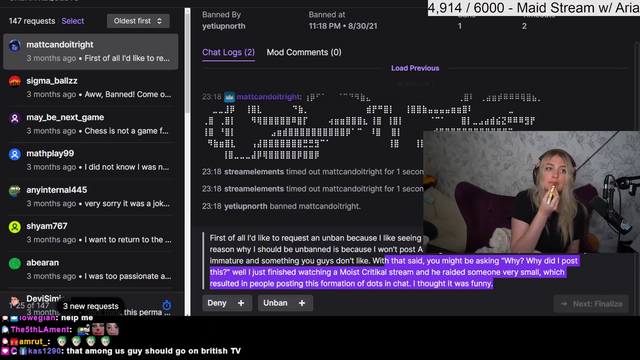This screenshot has height=360, width=640.
Task: Click the '147 requests' count text
Action: (32, 21)
